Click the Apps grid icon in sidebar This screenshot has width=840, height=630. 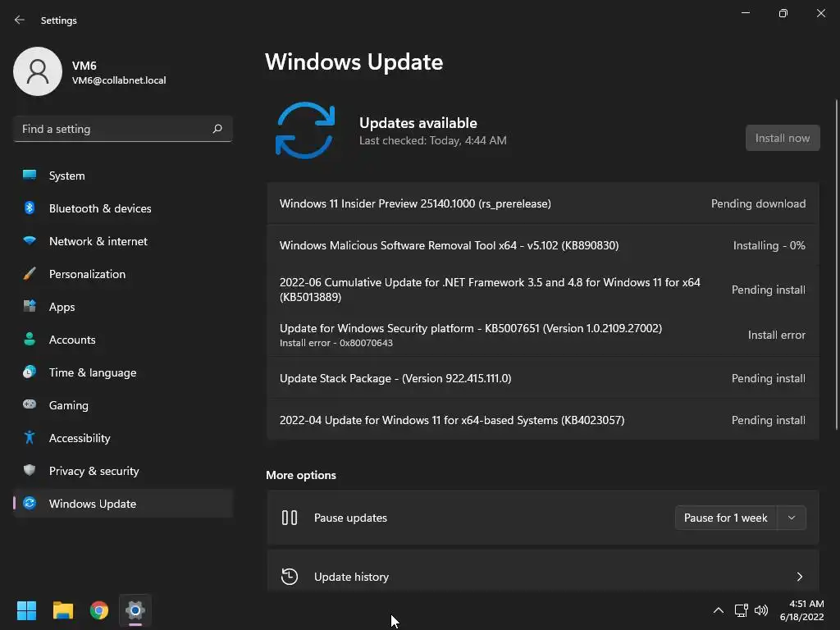pos(30,307)
